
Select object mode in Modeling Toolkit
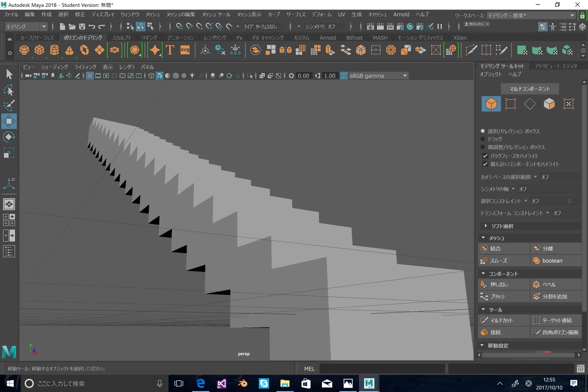[491, 104]
